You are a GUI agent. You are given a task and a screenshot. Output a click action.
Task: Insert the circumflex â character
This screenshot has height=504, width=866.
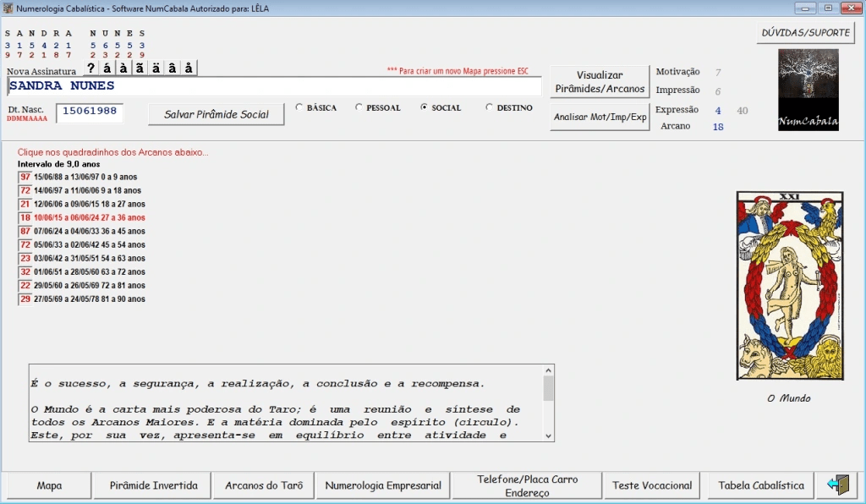click(173, 68)
